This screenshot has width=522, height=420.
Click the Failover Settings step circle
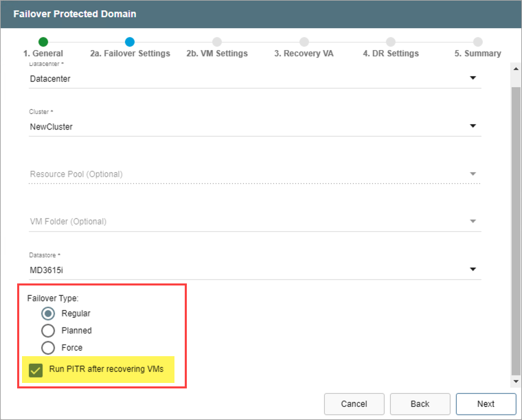[x=130, y=42]
